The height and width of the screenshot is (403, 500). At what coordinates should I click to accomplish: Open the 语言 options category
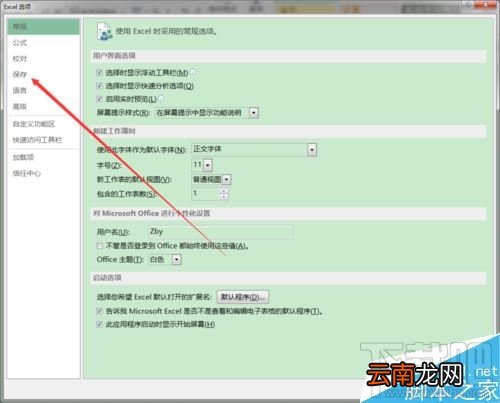point(20,90)
